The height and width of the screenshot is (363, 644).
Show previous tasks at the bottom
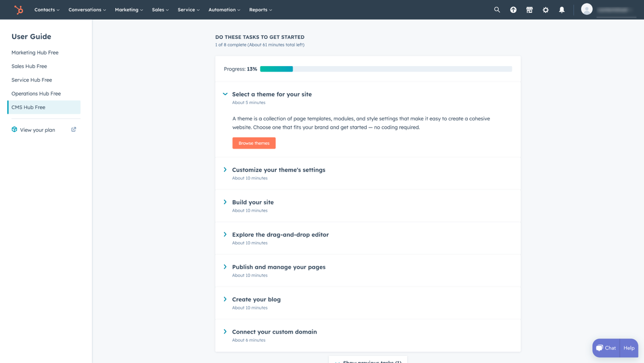368,360
